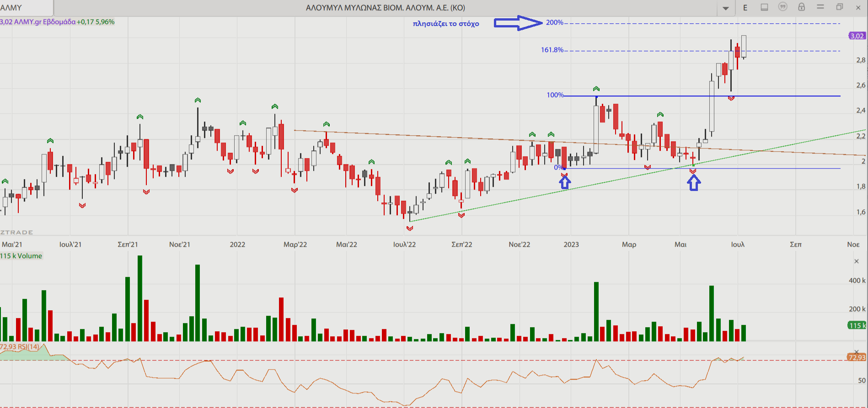Click the 2023 date axis label

click(x=571, y=244)
